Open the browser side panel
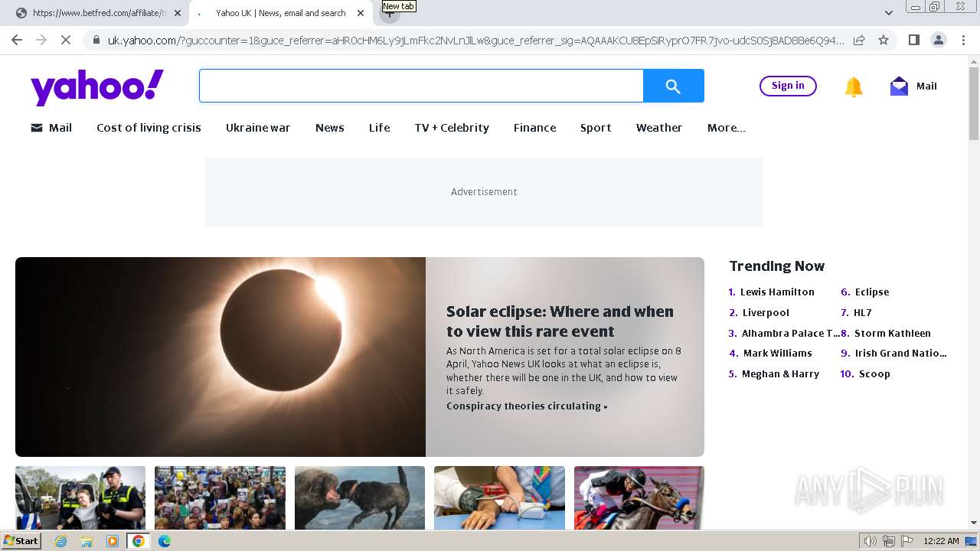 coord(913,40)
